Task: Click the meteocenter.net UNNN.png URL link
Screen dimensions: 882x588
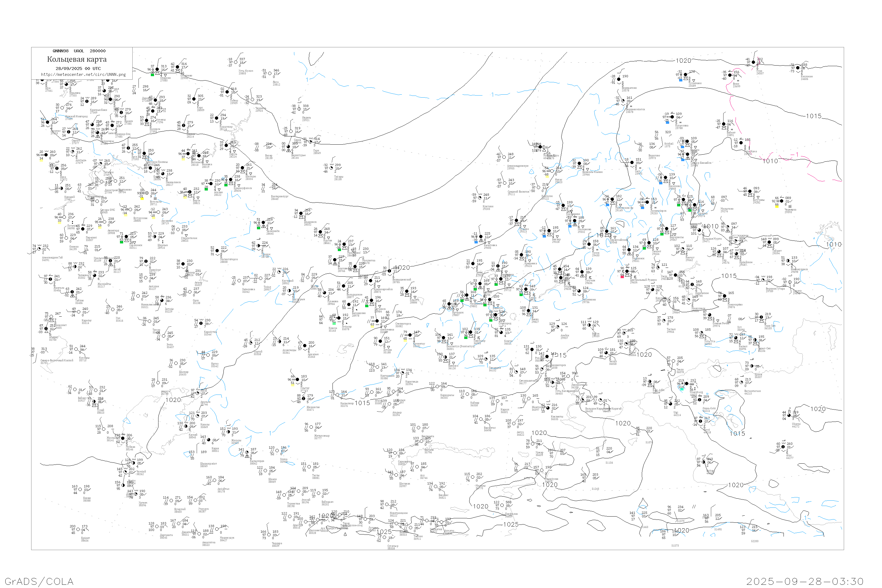Action: (83, 74)
